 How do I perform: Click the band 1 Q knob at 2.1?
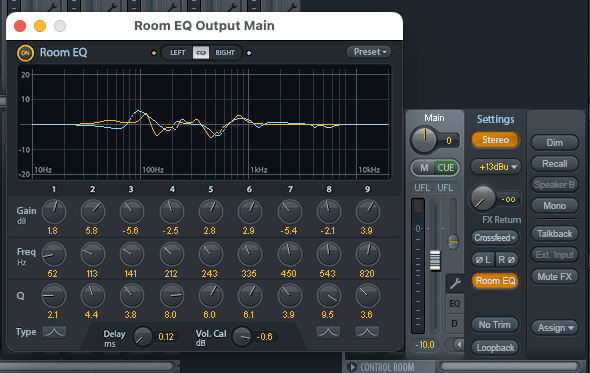(x=54, y=295)
